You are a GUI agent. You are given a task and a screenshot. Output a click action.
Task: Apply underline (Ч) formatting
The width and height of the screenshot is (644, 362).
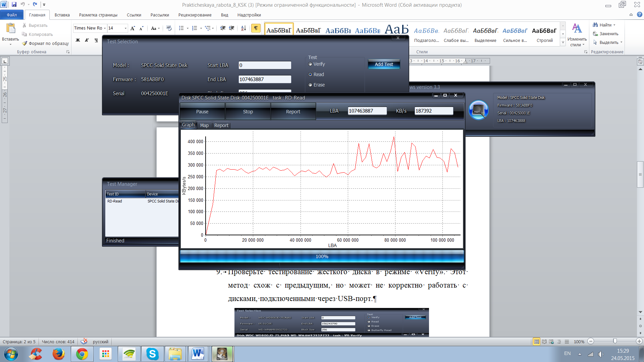(96, 40)
